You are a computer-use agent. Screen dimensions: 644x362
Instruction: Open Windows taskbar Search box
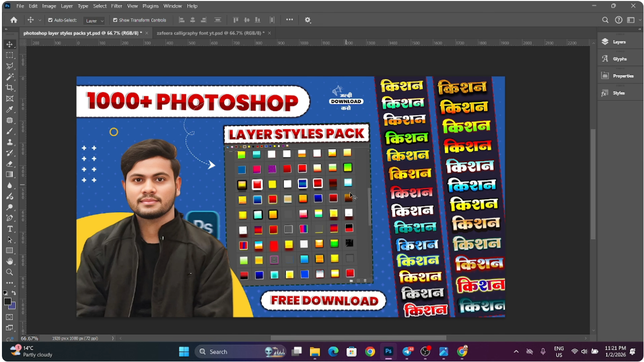(240, 351)
